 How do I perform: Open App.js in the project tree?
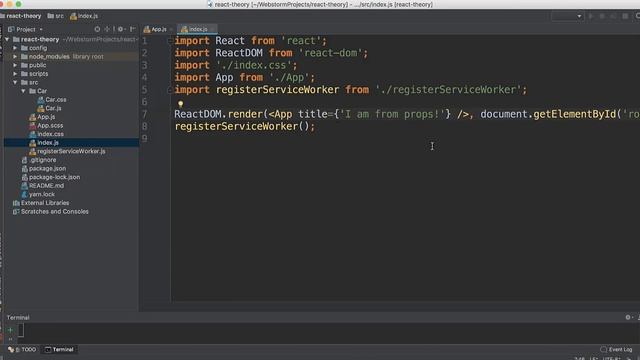coord(46,117)
